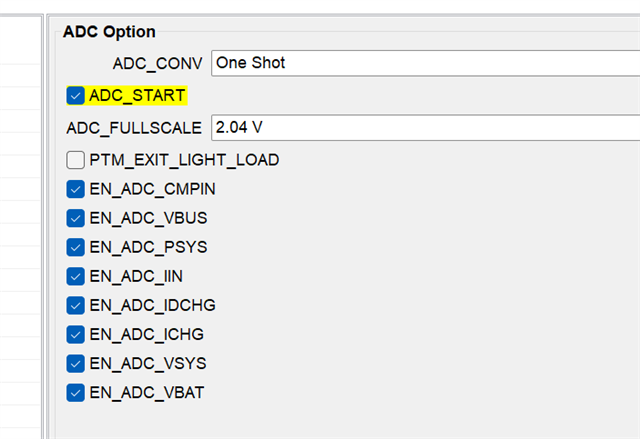
Task: Click the EN_ADC_VBAT label text
Action: click(x=147, y=392)
